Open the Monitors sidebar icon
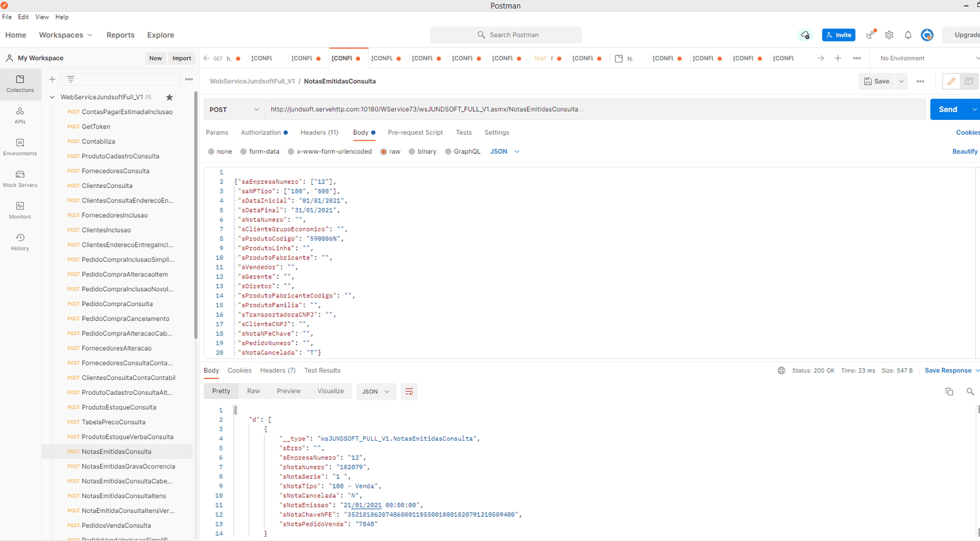Viewport: 980px width, 541px height. pyautogui.click(x=20, y=211)
